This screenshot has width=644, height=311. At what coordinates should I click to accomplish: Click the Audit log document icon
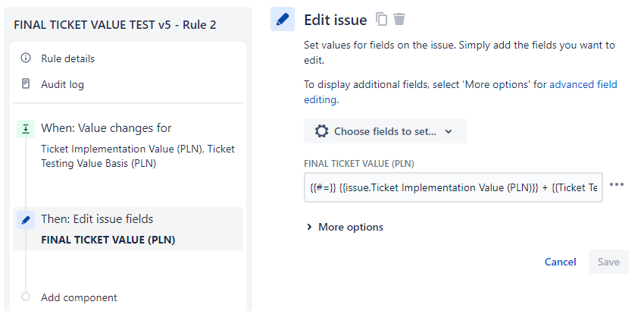coord(26,84)
